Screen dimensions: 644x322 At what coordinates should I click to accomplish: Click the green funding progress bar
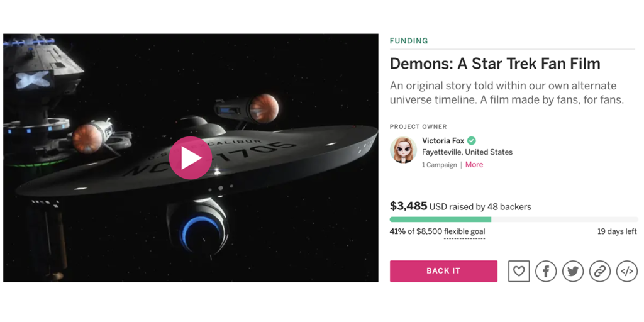440,219
